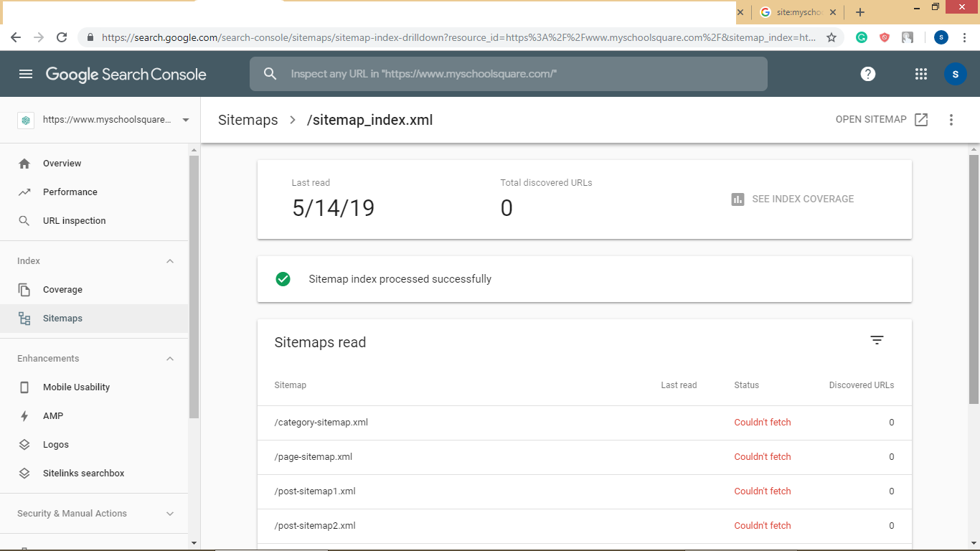
Task: Switch to the site:myschool Google tab
Action: tap(797, 12)
